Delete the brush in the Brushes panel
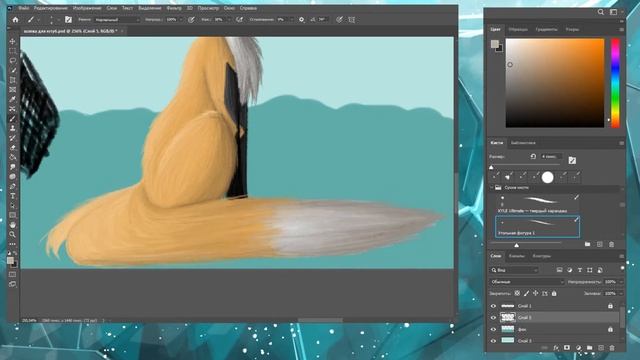Viewport: 640px width, 360px height. [x=611, y=244]
